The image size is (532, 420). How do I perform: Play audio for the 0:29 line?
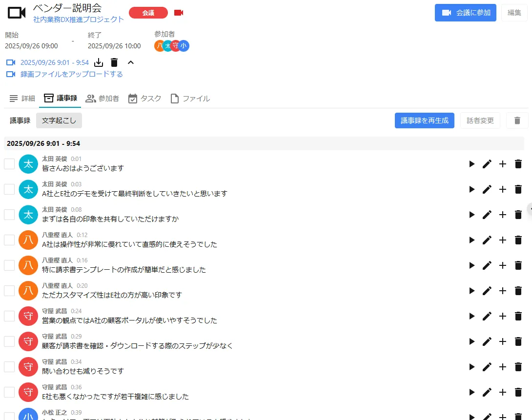click(x=471, y=341)
